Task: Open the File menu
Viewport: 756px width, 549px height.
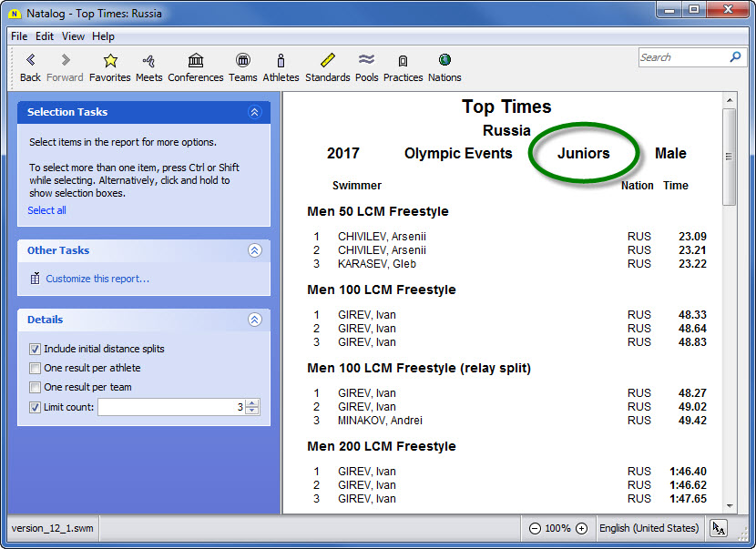Action: click(x=19, y=36)
